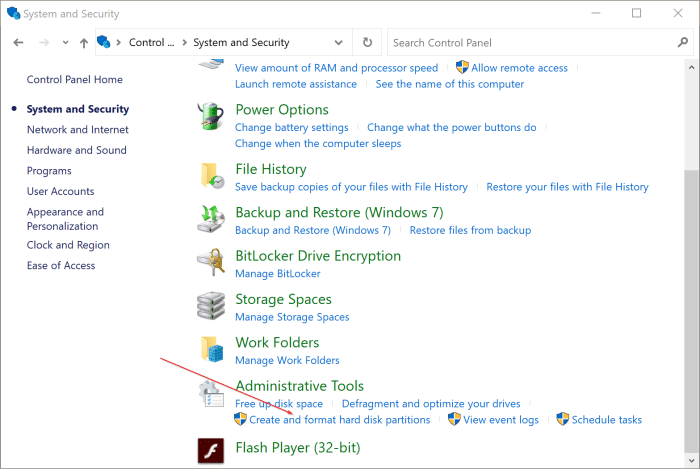Open BitLocker Drive Encryption heading

(318, 256)
